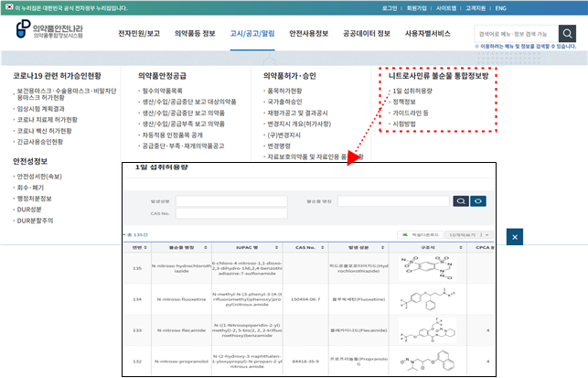This screenshot has width=588, height=378.
Task: Sort by 불순물 명칭 column arrows
Action: tap(206, 248)
